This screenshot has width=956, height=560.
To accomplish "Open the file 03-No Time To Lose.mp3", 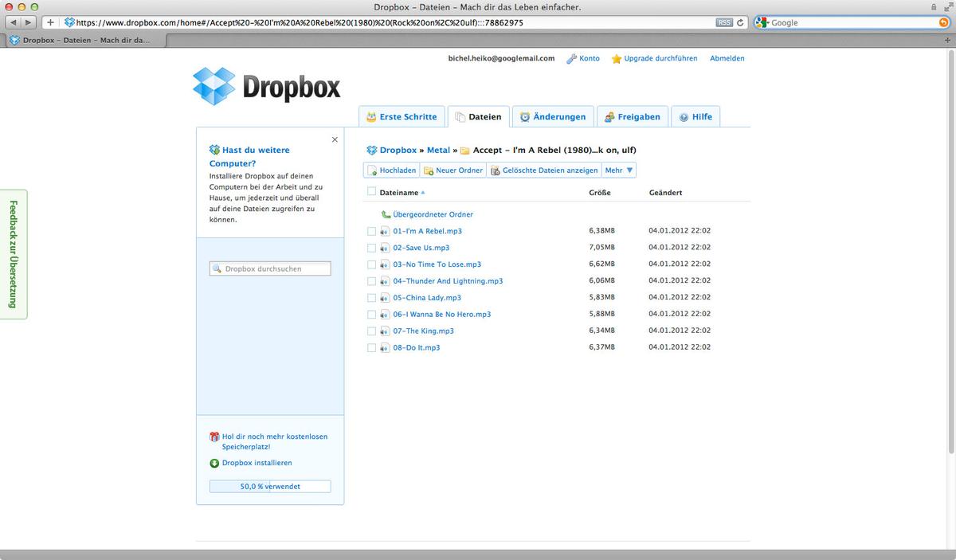I will (x=437, y=264).
